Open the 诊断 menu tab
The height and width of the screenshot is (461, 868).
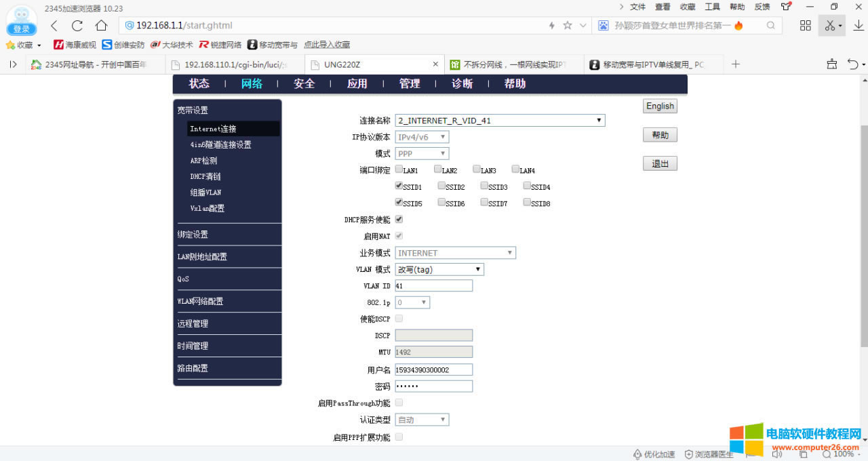[x=462, y=84]
